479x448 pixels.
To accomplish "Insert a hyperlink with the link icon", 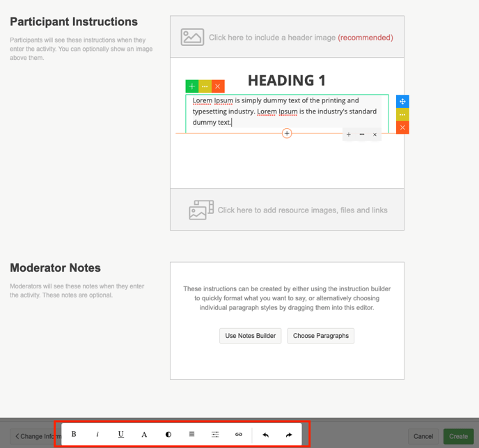I will [239, 434].
